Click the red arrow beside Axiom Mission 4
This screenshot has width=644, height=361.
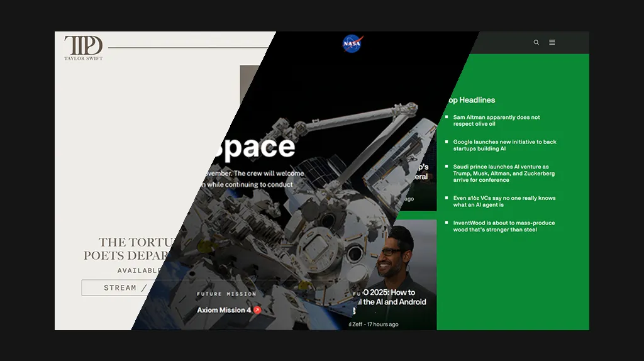[257, 310]
